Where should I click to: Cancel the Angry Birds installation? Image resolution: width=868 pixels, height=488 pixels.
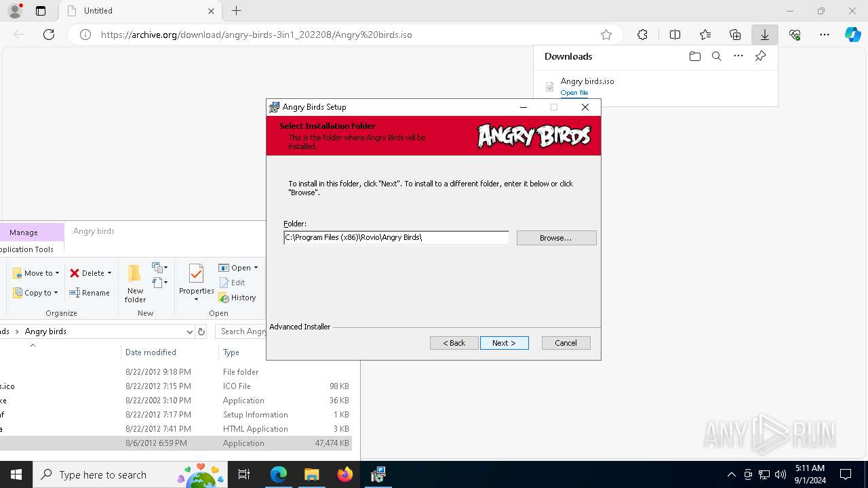coord(566,343)
